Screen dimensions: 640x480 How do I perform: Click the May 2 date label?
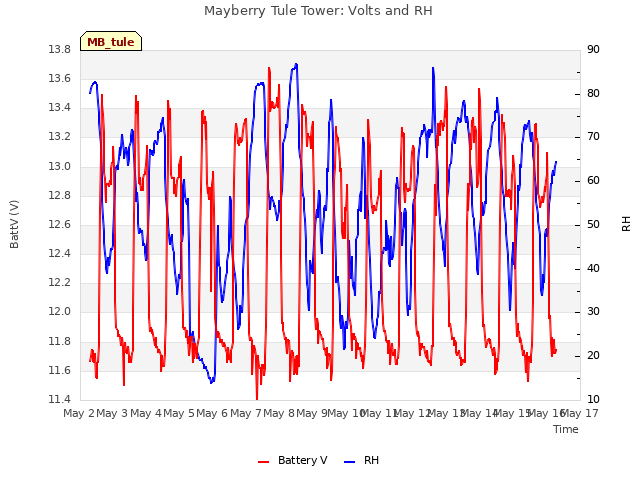click(79, 413)
